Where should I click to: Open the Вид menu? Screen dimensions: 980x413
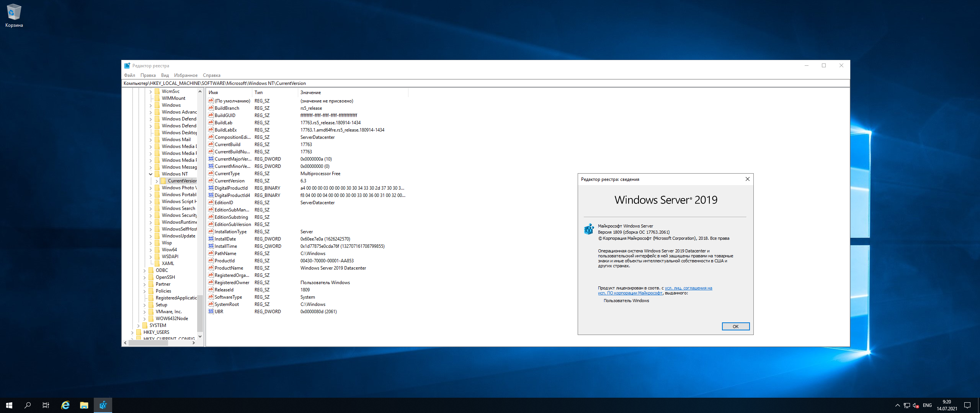pyautogui.click(x=165, y=75)
